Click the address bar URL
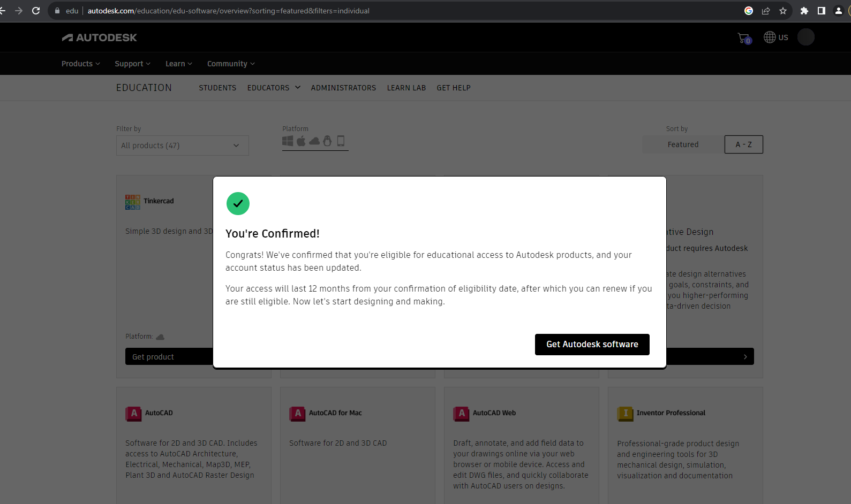The width and height of the screenshot is (851, 504). click(229, 11)
